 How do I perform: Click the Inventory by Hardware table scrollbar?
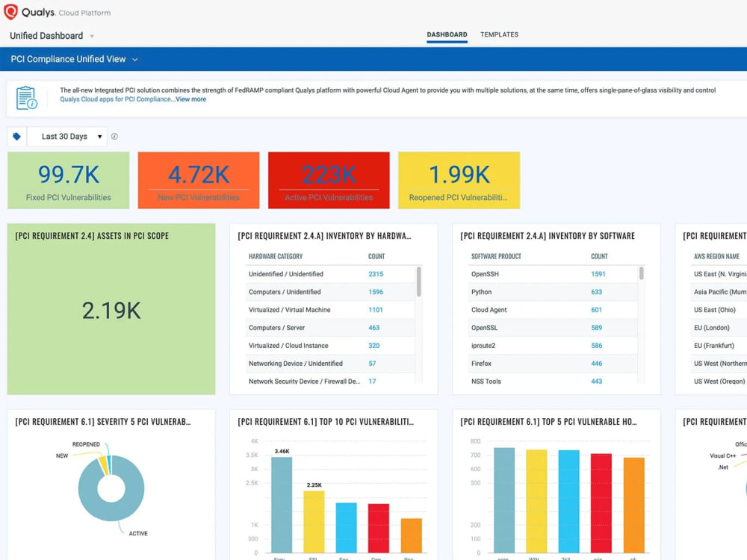(419, 281)
